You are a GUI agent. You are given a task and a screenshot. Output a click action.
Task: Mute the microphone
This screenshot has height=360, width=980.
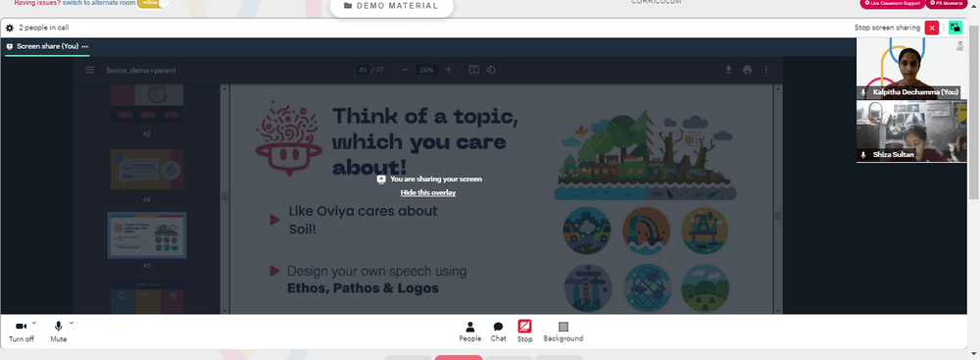click(58, 332)
